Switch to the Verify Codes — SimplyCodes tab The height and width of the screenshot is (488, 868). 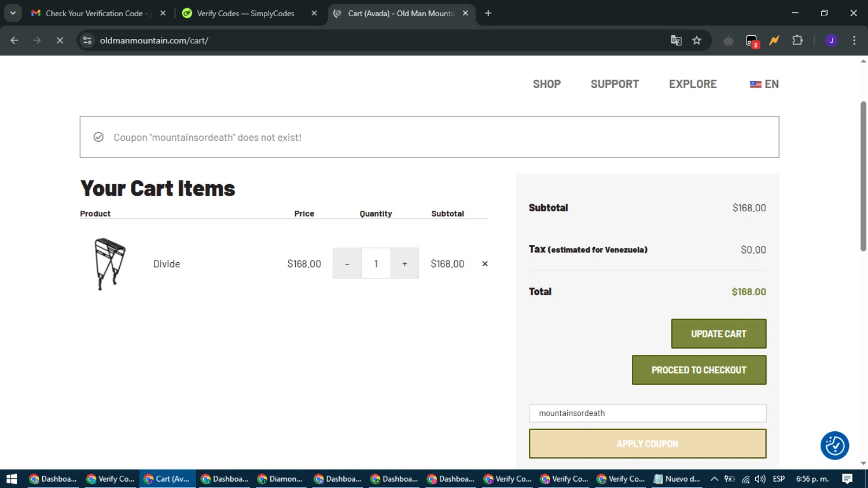point(245,13)
